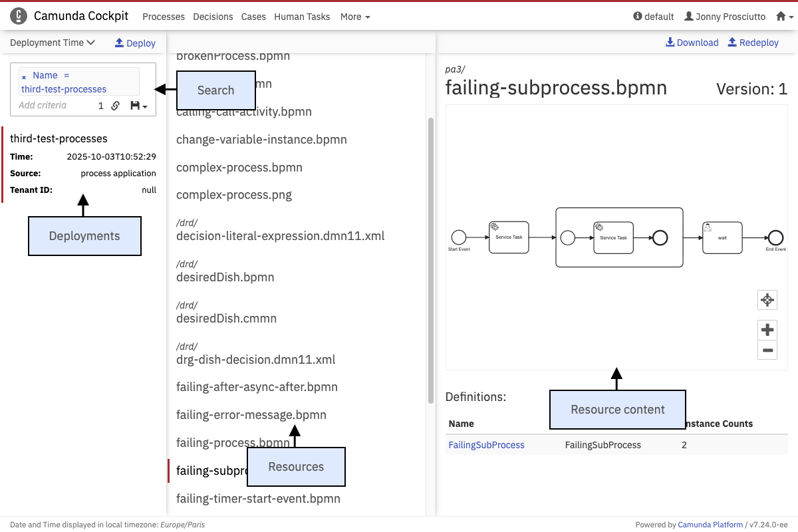Click Deploy in the deployments panel
Screen dimensions: 798x532
[135, 43]
